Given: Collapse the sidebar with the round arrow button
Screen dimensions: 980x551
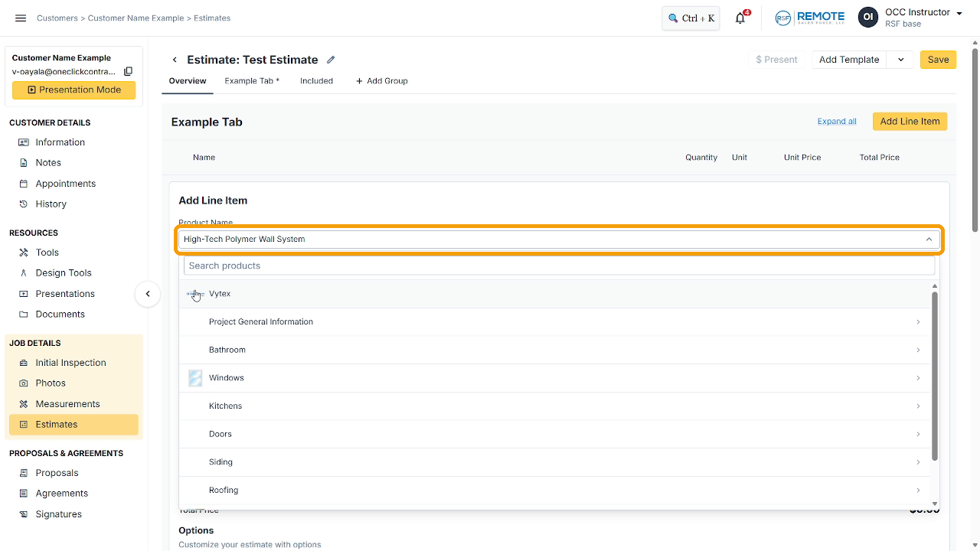Looking at the screenshot, I should point(148,294).
